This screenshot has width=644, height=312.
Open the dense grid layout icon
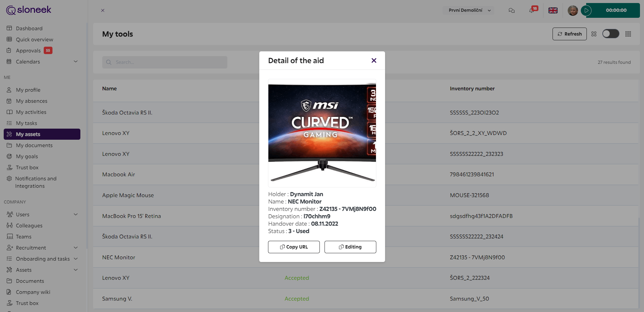pyautogui.click(x=628, y=34)
